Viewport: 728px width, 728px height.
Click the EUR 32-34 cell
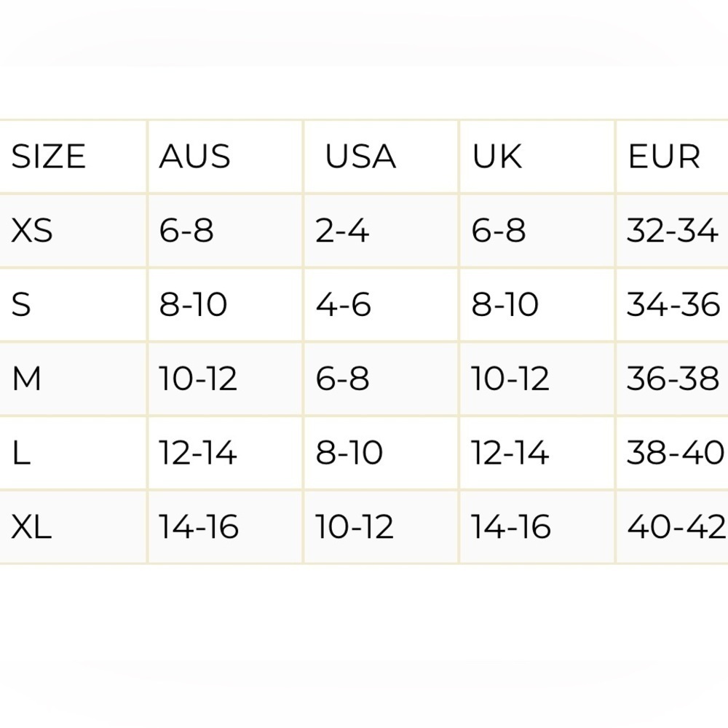pyautogui.click(x=672, y=231)
